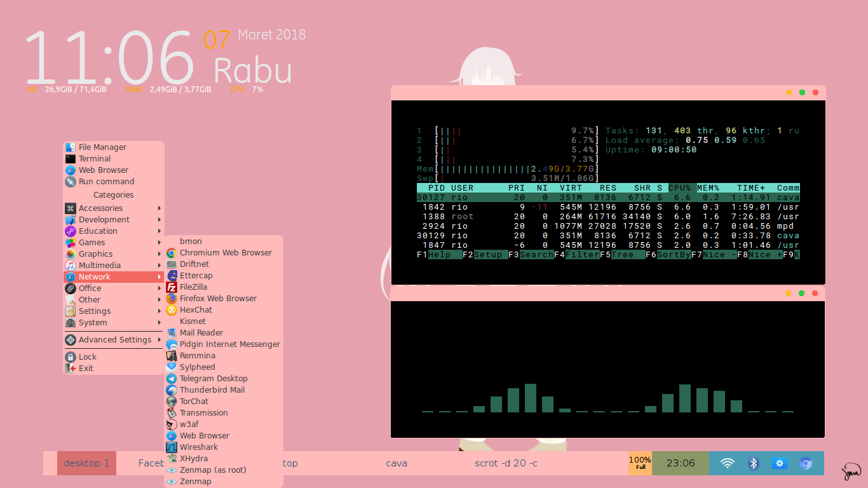Click the Chromium tray icon on panel
This screenshot has height=488, width=868.
coord(806,463)
